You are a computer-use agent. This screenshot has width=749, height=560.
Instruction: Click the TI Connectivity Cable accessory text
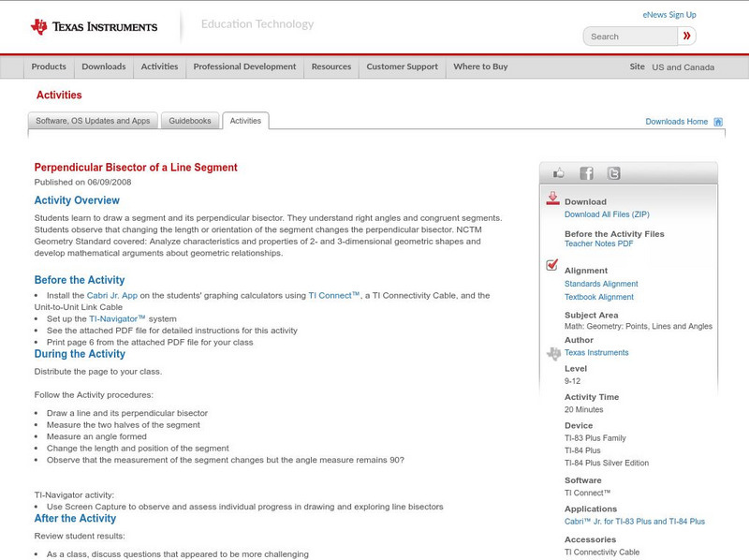pyautogui.click(x=602, y=553)
